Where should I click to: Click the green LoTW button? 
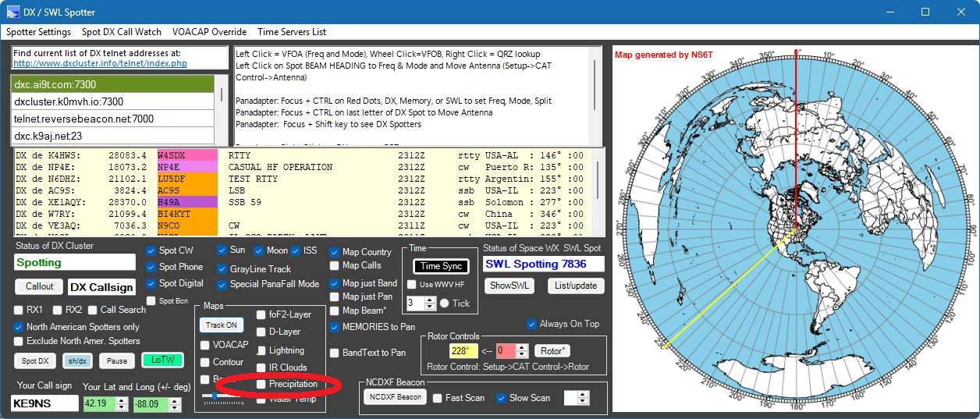pyautogui.click(x=162, y=360)
